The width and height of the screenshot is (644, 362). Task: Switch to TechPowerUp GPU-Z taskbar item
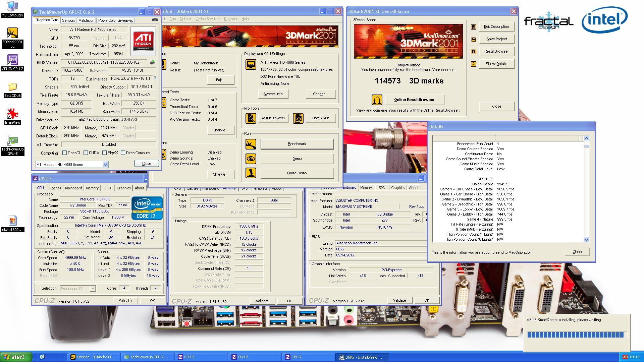147,357
